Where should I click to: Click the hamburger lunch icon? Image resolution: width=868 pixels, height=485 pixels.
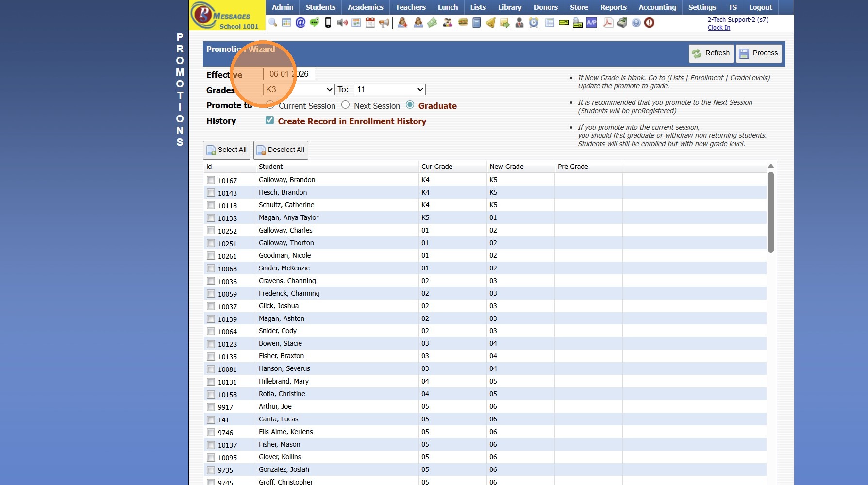[463, 22]
